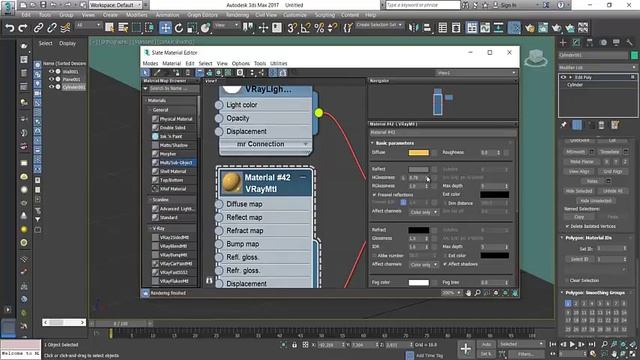The height and width of the screenshot is (360, 640).
Task: Click the Search by Name field
Action: coord(173,89)
